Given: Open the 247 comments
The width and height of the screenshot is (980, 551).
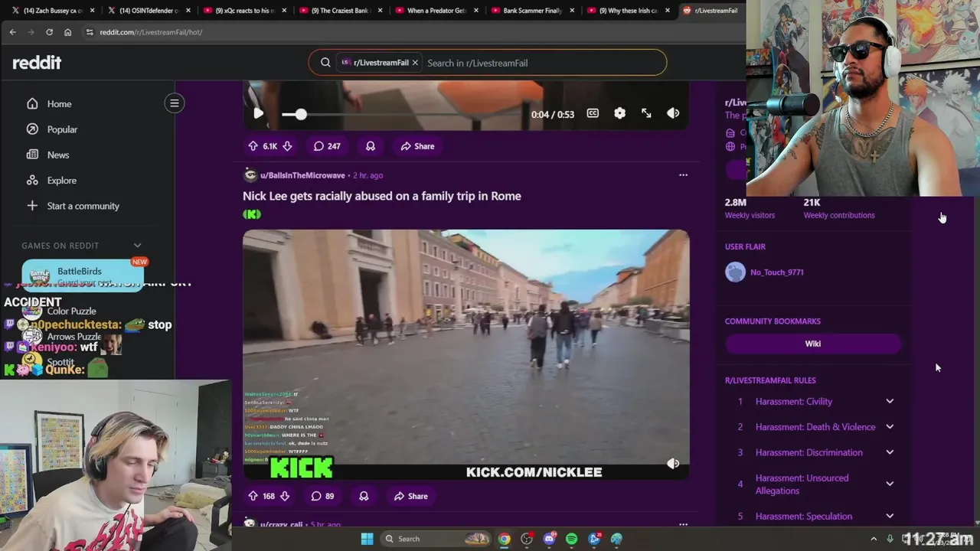Looking at the screenshot, I should point(327,146).
